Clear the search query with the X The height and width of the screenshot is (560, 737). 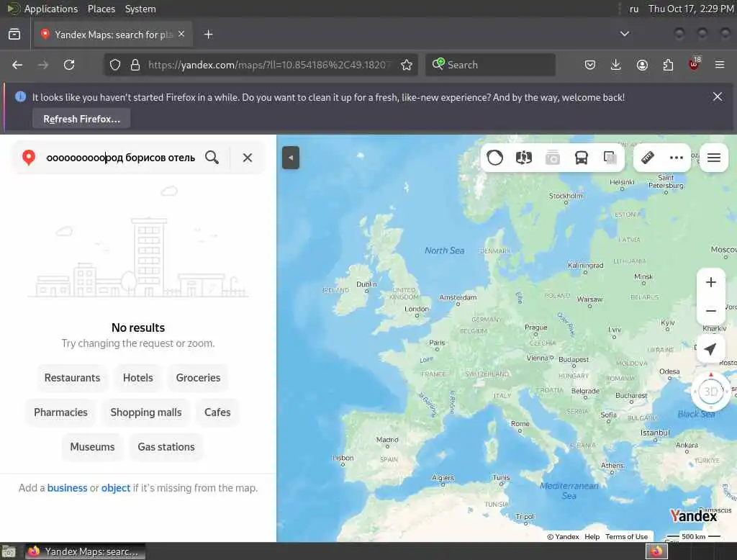pos(248,158)
